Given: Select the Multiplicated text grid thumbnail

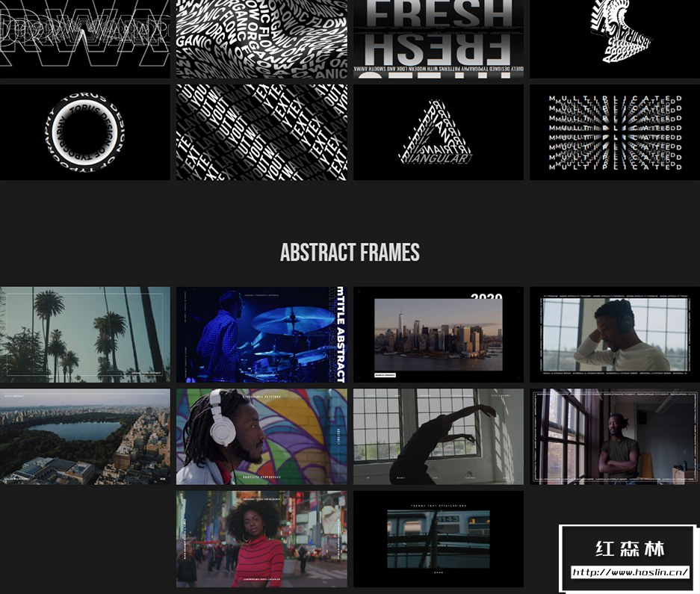Looking at the screenshot, I should tap(615, 132).
